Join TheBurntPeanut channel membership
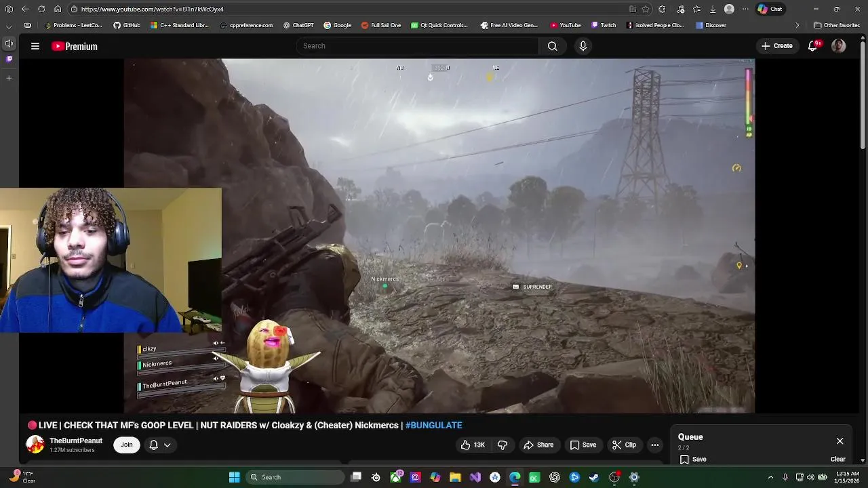Viewport: 868px width, 488px height. coord(127,445)
